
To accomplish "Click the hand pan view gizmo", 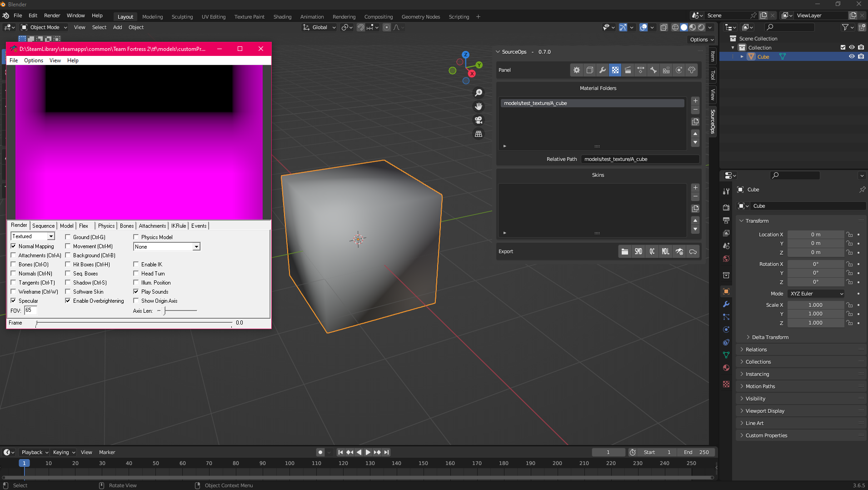I will point(479,106).
